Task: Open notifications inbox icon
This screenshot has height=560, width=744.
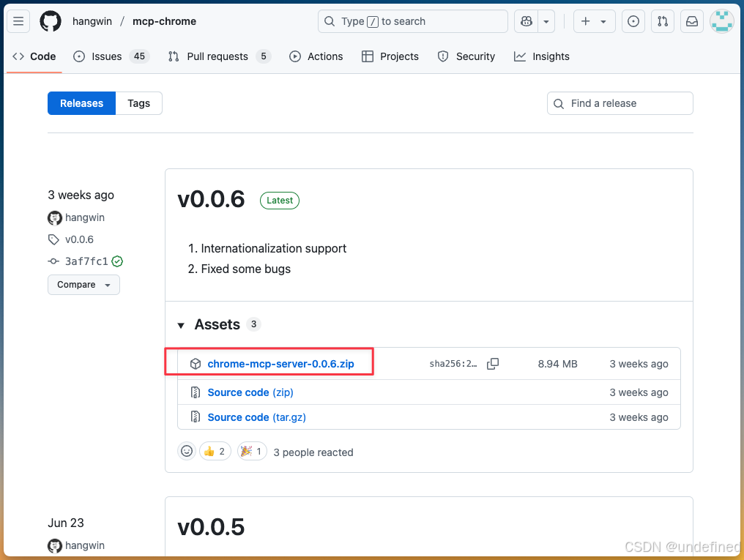Action: [692, 21]
